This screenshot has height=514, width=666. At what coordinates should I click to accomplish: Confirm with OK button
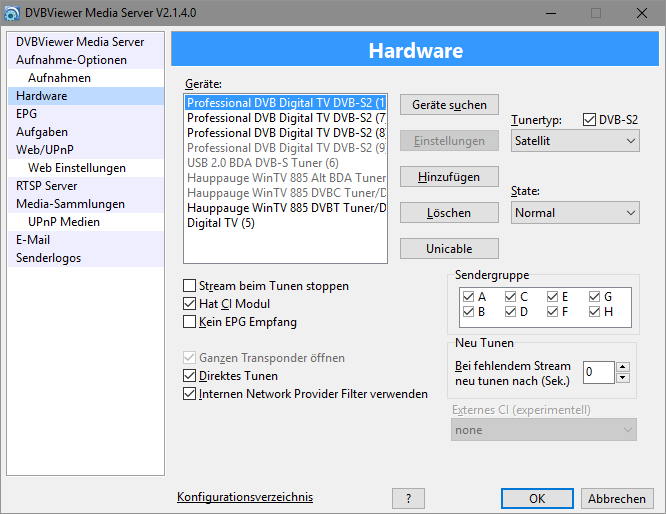pos(537,498)
